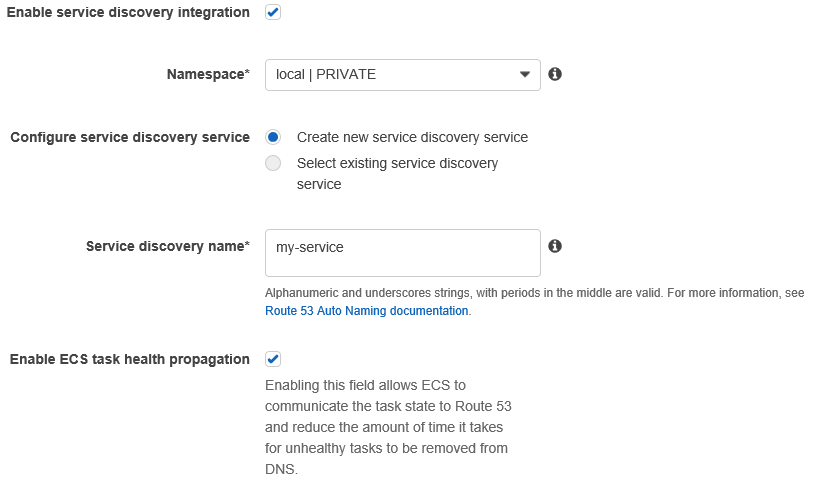Click info icon next to Service discovery name
The image size is (813, 488).
(555, 246)
